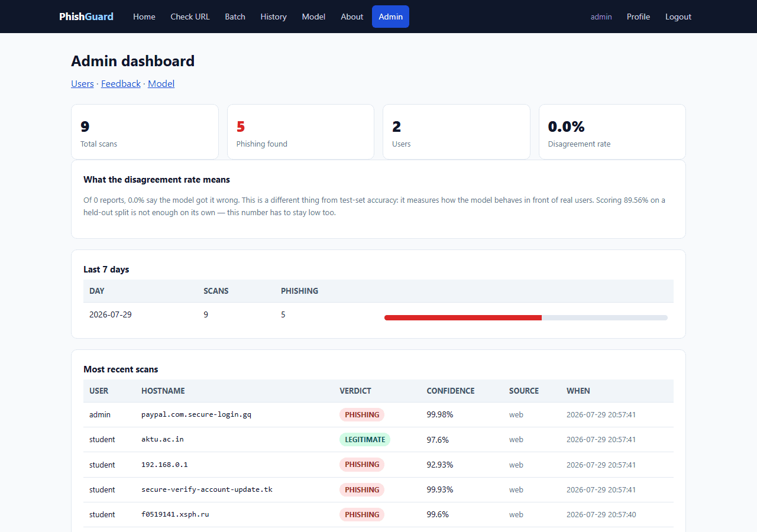Click the "Last 7 days" heading
Viewport: 757px width, 532px height.
click(x=106, y=270)
